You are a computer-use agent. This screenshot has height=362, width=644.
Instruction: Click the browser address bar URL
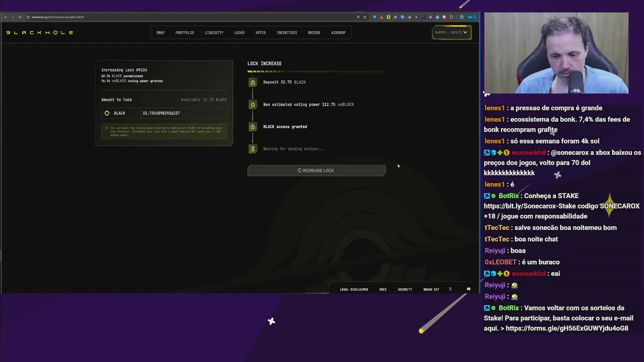pyautogui.click(x=58, y=17)
